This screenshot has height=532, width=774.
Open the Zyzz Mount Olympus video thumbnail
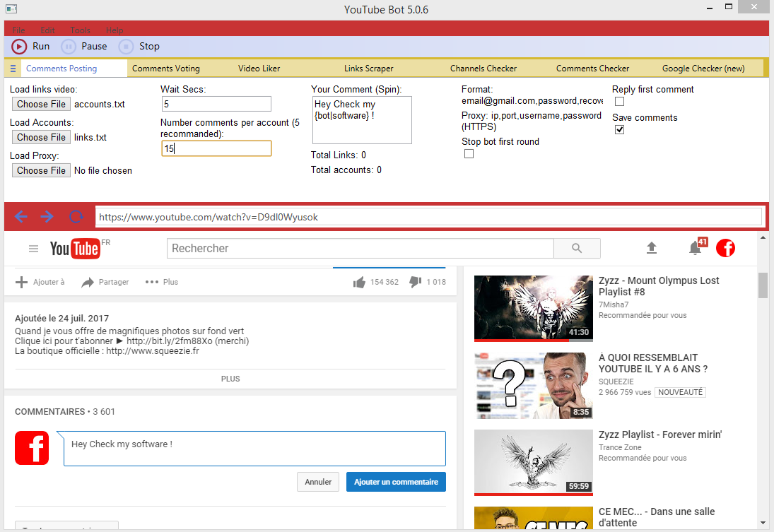click(533, 309)
